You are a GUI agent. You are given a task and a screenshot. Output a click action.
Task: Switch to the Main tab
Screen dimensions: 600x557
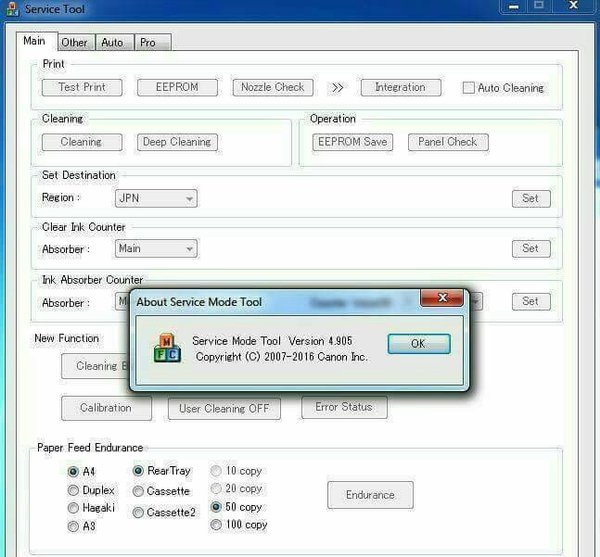click(37, 41)
